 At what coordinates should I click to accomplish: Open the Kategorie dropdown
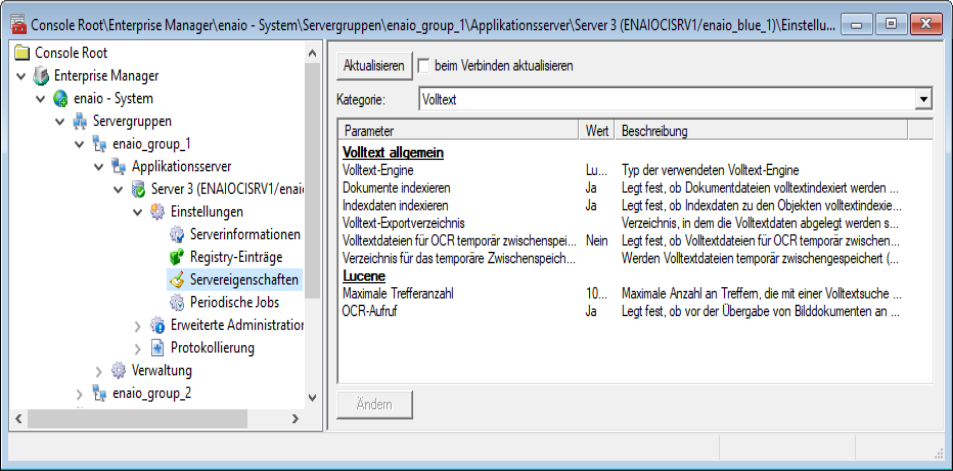pos(923,99)
